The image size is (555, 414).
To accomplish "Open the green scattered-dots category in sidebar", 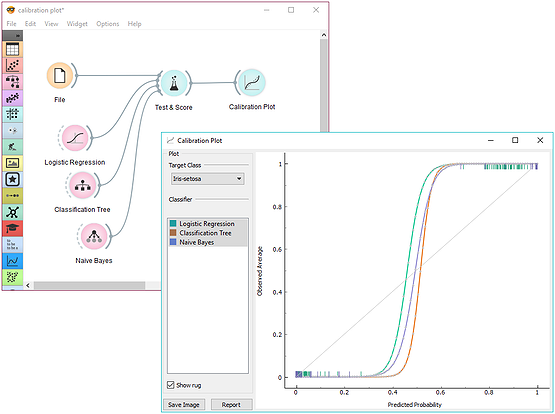I will click(x=13, y=277).
